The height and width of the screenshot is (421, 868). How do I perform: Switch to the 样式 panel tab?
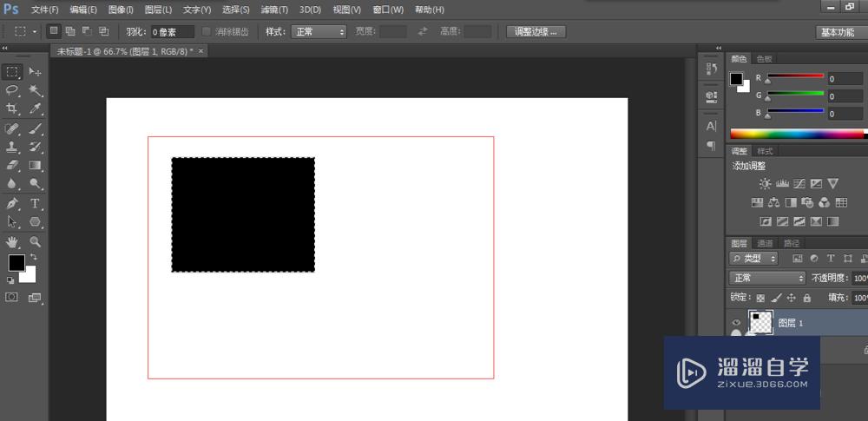tap(765, 151)
